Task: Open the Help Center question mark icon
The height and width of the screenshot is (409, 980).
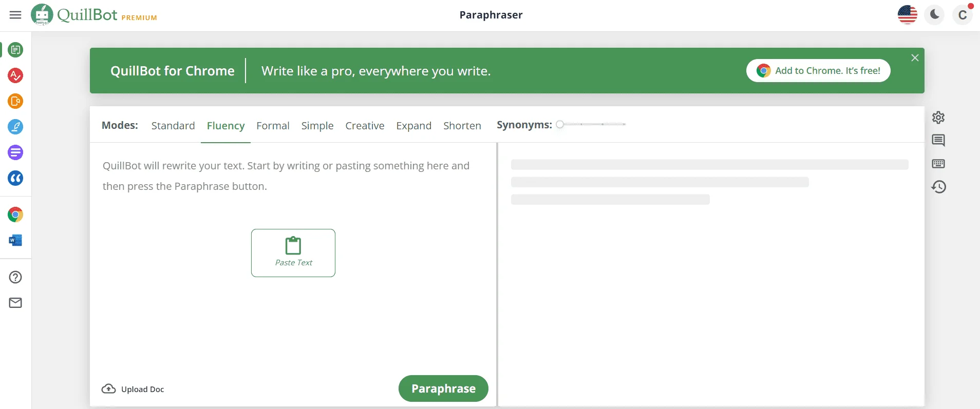Action: pos(15,277)
